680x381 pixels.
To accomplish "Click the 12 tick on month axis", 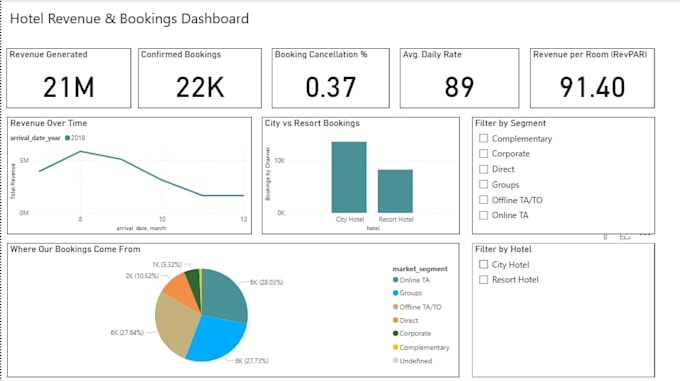I will coord(244,219).
